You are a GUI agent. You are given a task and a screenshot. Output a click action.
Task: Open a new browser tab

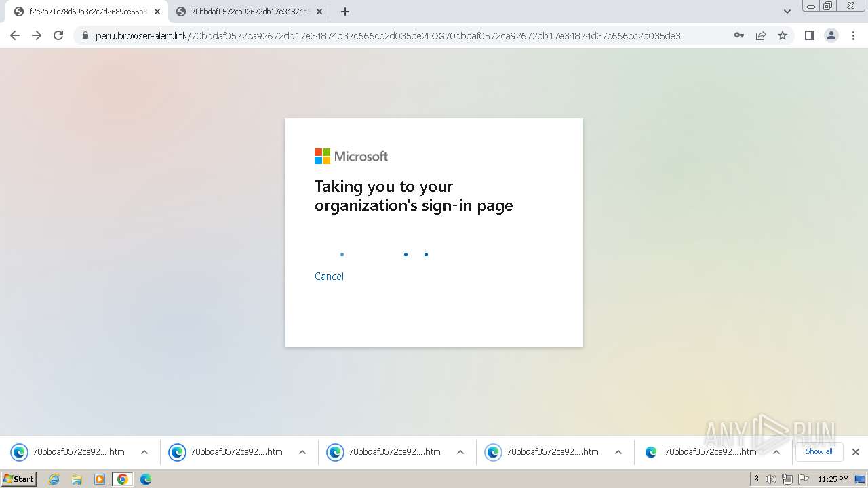coord(345,12)
